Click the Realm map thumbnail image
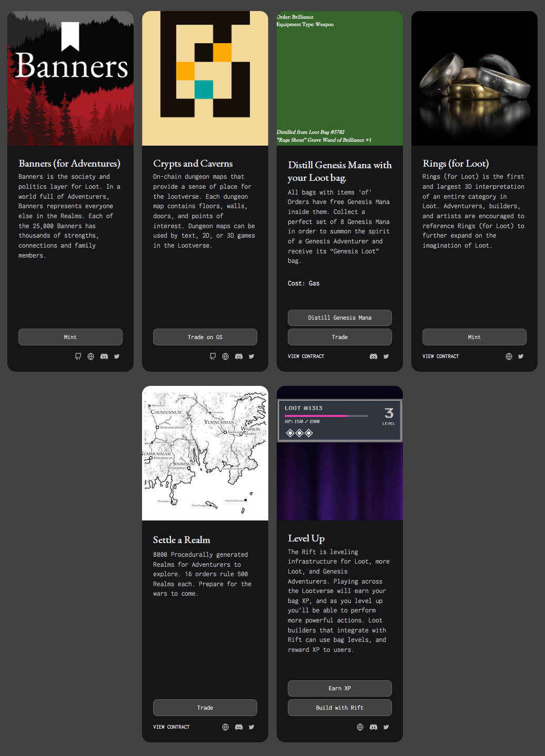Screen dimensions: 545x756 pyautogui.click(x=205, y=453)
